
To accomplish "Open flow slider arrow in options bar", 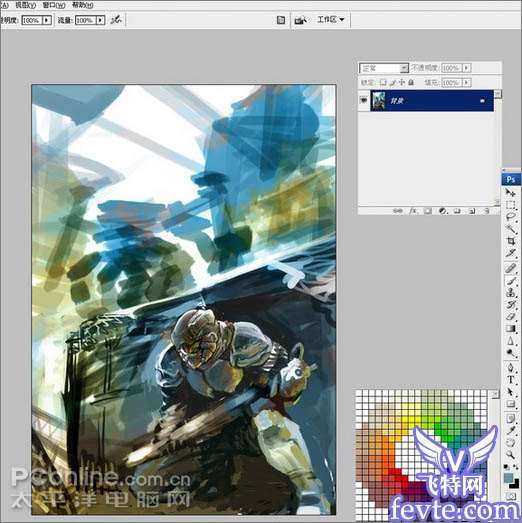I will click(x=100, y=20).
